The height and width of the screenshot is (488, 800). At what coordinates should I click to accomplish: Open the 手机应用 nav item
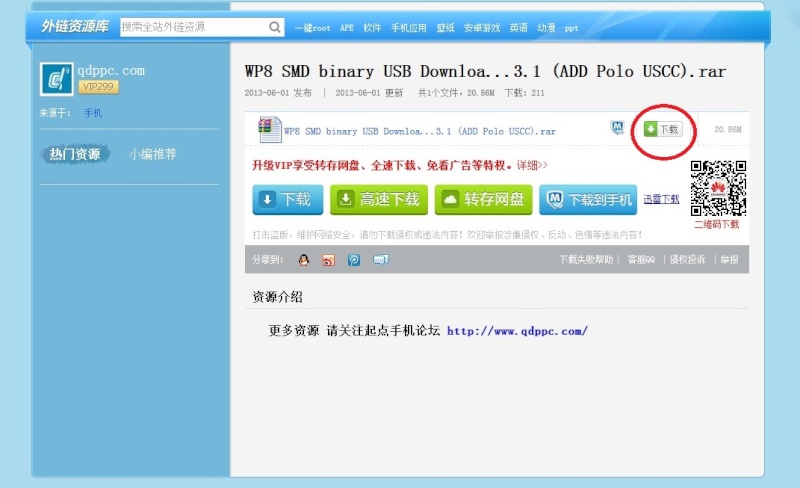[x=409, y=28]
